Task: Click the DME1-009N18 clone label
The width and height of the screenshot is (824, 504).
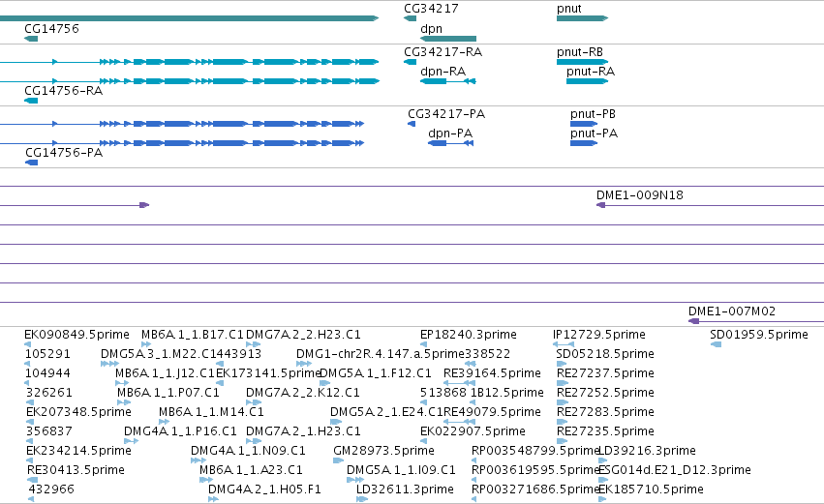Action: pyautogui.click(x=640, y=195)
